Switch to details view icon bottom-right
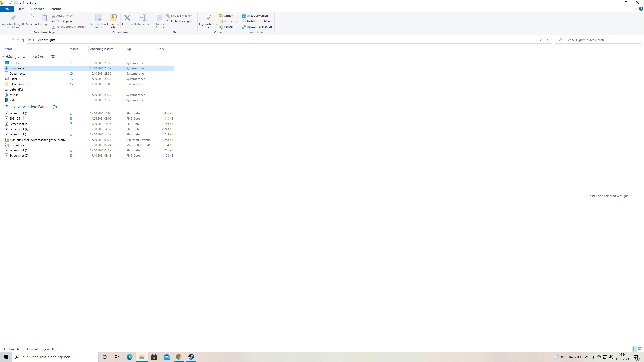 coord(635,349)
